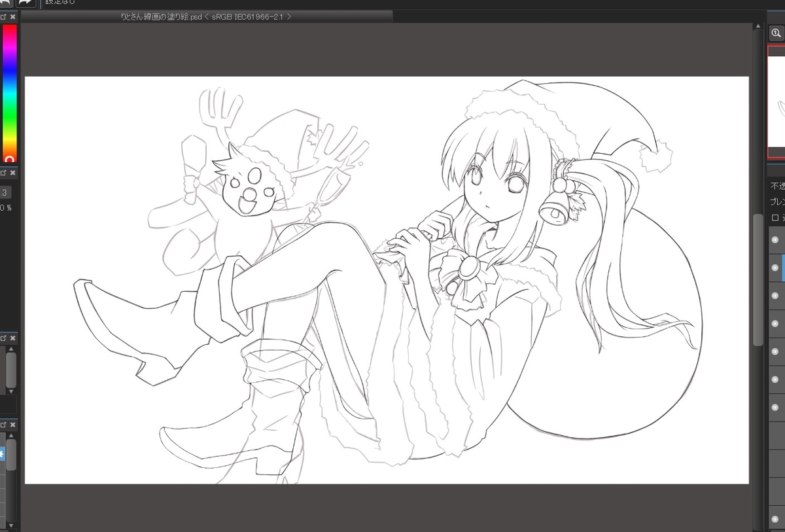This screenshot has width=785, height=532.
Task: Toggle visibility of the third layer row
Action: tap(775, 295)
